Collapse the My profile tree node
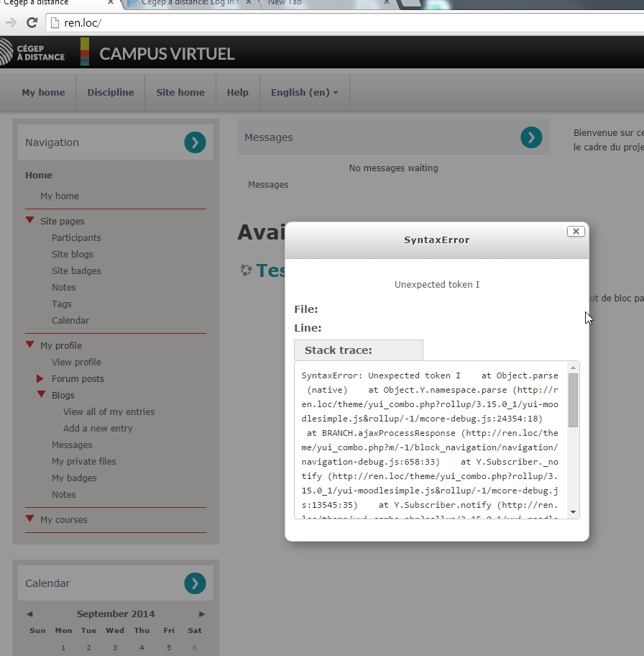Image resolution: width=644 pixels, height=656 pixels. [30, 345]
